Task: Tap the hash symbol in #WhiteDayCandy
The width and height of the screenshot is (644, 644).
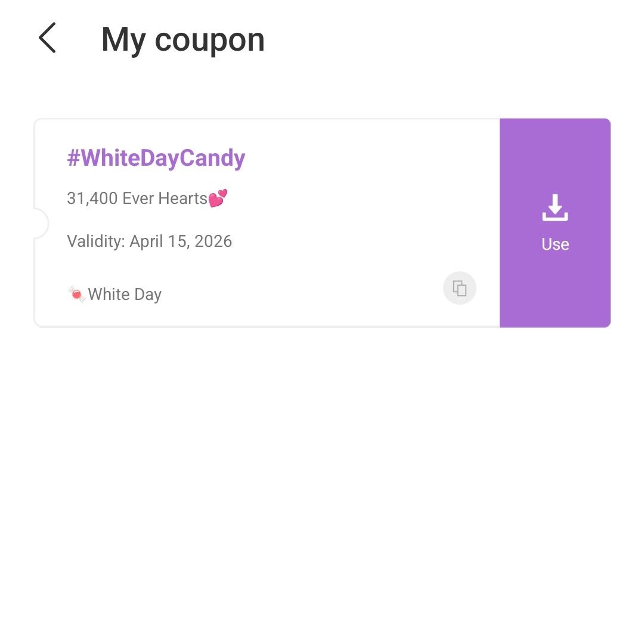Action: [x=73, y=157]
